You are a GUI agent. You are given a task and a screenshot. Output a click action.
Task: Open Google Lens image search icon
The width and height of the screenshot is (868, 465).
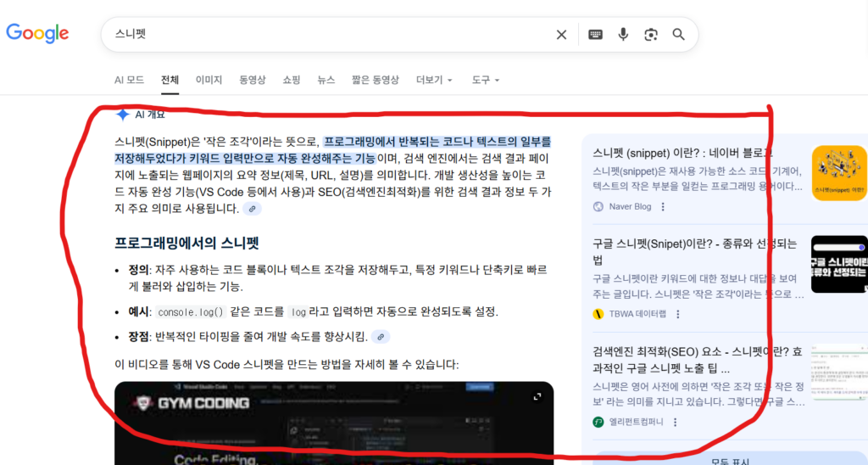pos(651,35)
